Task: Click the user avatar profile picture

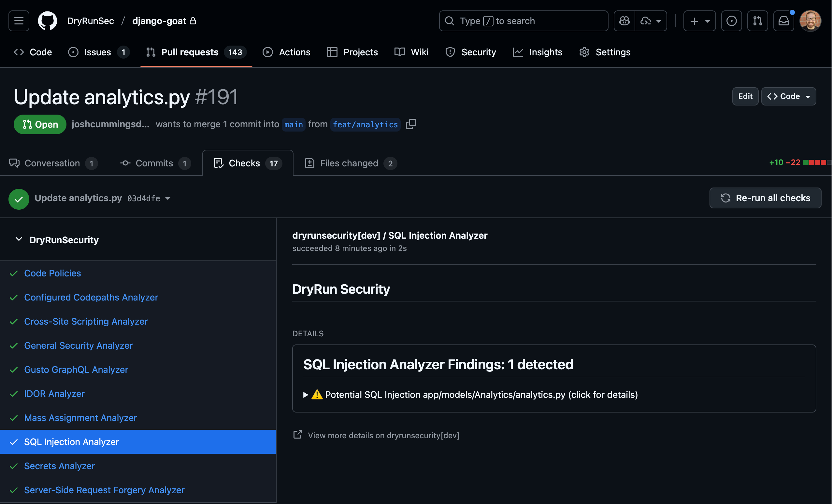Action: click(810, 21)
